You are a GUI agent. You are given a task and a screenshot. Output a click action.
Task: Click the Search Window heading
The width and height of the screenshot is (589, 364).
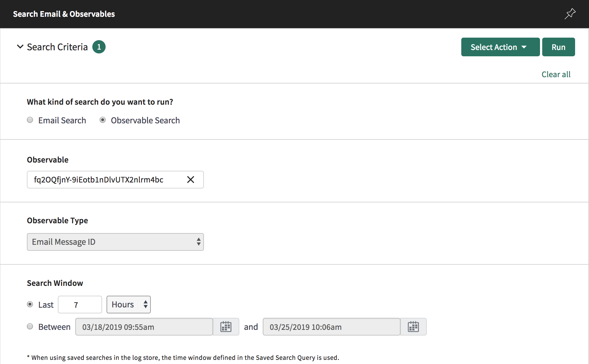(x=55, y=283)
